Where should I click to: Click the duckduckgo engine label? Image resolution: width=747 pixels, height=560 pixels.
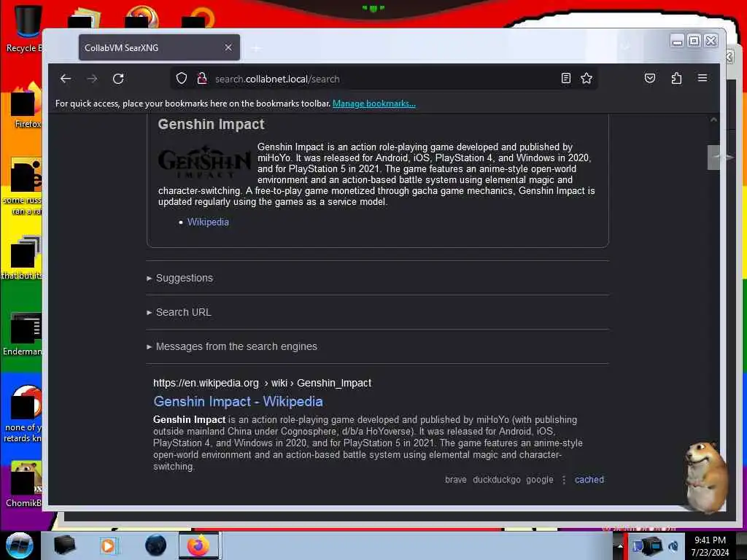(x=496, y=480)
